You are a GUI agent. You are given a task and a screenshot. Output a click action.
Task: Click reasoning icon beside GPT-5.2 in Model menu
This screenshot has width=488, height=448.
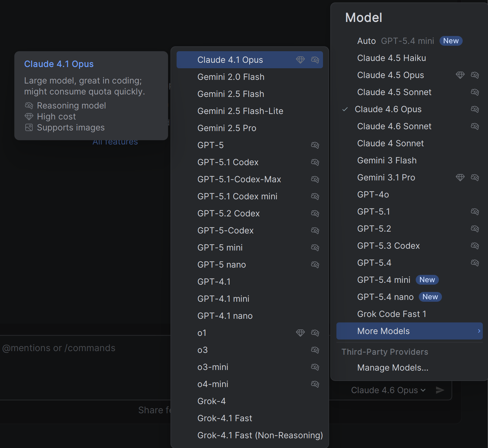475,229
